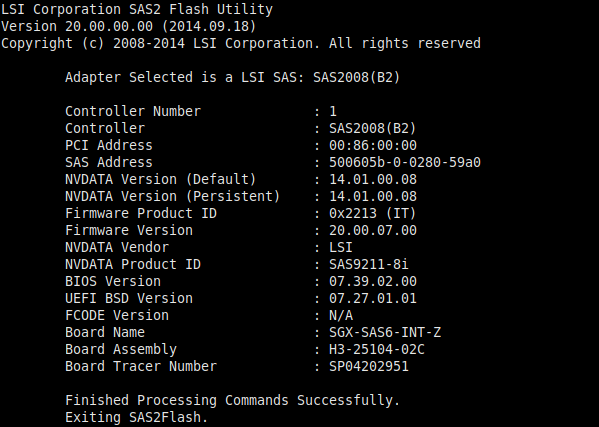
Task: Select board name 'SGX-SAS6-INT-Z'
Action: click(385, 332)
